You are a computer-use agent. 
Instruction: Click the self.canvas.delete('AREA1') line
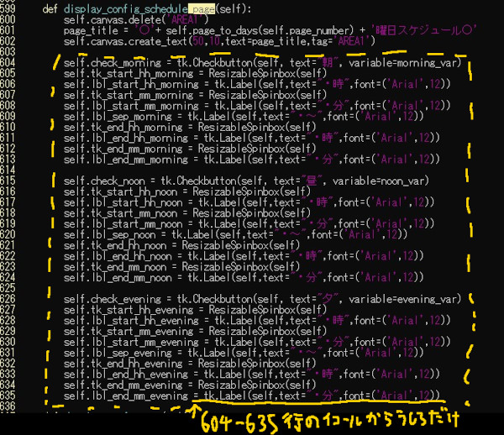[x=136, y=20]
